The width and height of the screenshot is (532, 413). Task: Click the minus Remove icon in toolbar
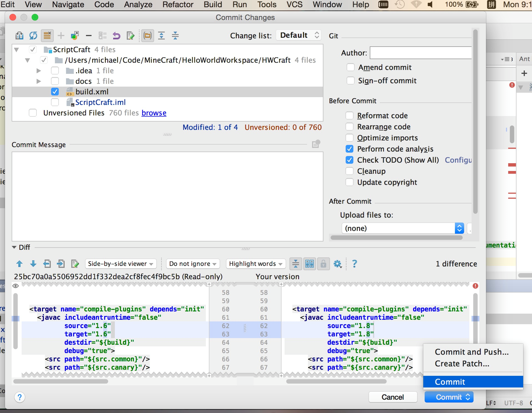tap(89, 36)
